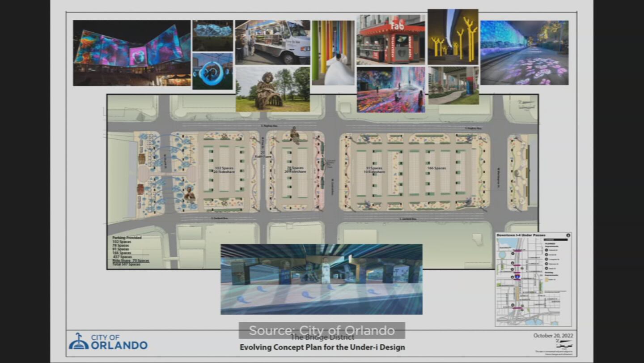Screen dimensions: 644x363
Task: Click the Evolving Concept Plan title text
Action: (322, 347)
